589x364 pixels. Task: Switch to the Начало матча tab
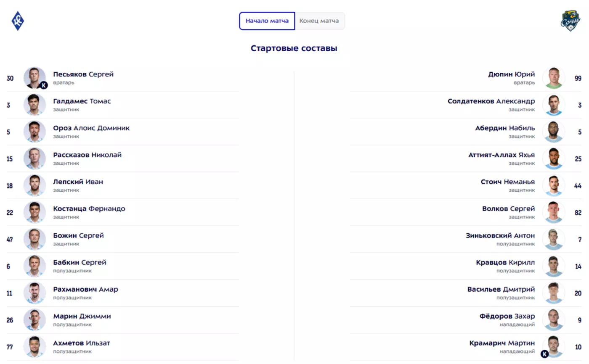[267, 21]
